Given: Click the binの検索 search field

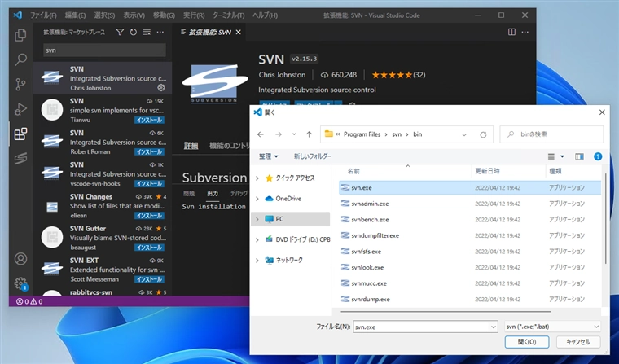Looking at the screenshot, I should (551, 134).
